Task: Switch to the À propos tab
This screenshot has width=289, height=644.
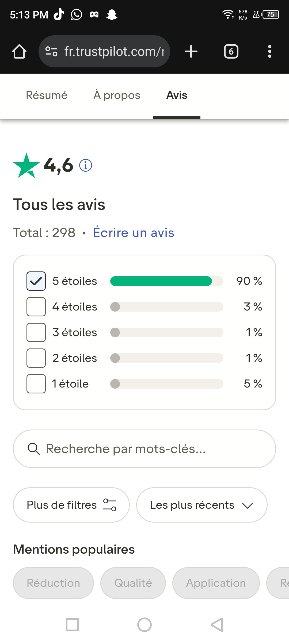Action: (117, 95)
